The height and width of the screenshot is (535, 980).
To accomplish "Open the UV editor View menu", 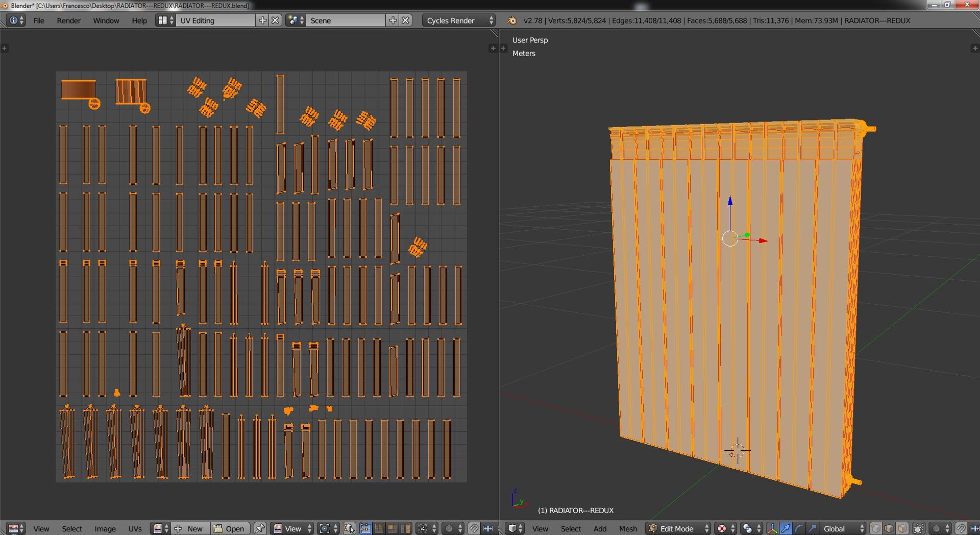I will tap(41, 528).
